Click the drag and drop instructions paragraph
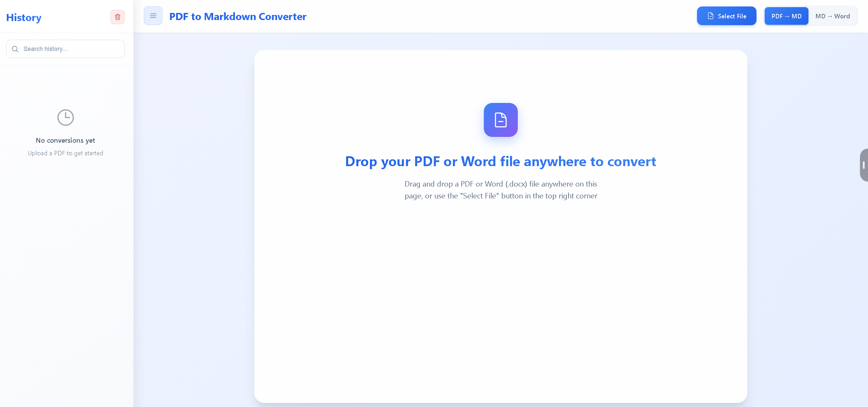868x407 pixels. tap(500, 190)
